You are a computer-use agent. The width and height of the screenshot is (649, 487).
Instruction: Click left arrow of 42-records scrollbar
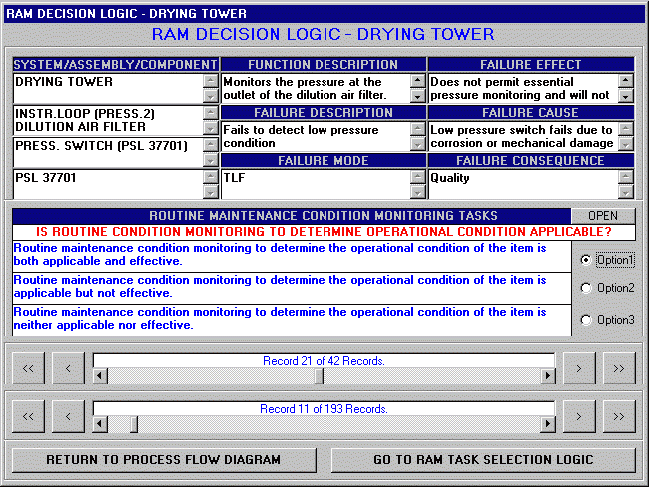point(100,376)
